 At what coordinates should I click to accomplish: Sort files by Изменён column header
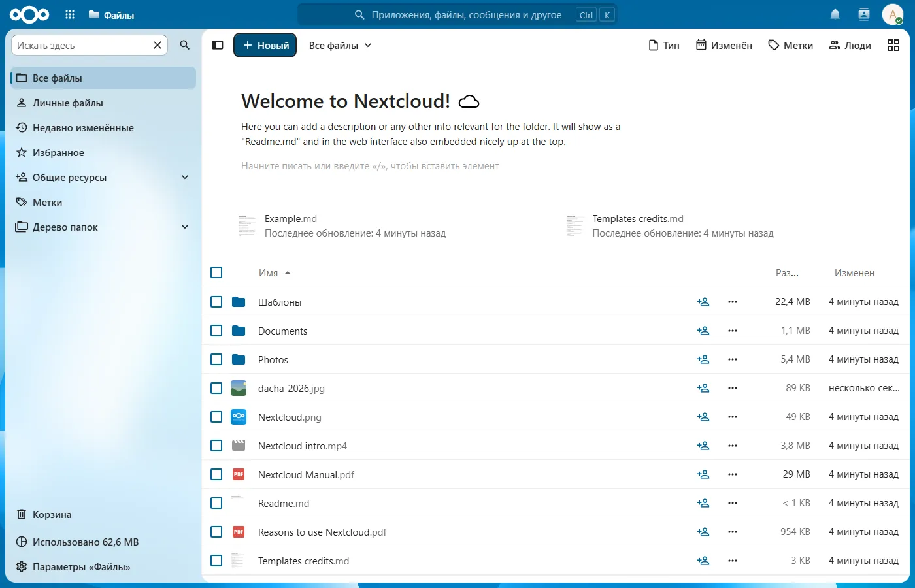pos(854,273)
